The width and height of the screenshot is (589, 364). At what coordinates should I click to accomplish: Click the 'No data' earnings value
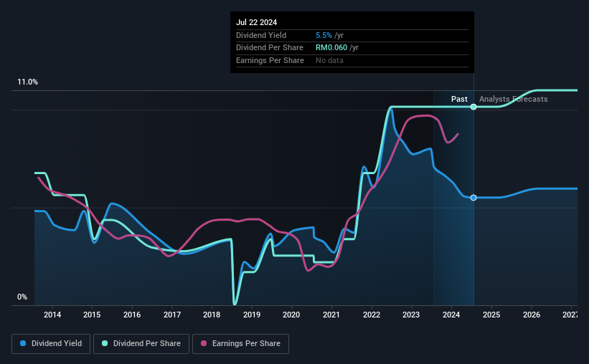tap(329, 60)
